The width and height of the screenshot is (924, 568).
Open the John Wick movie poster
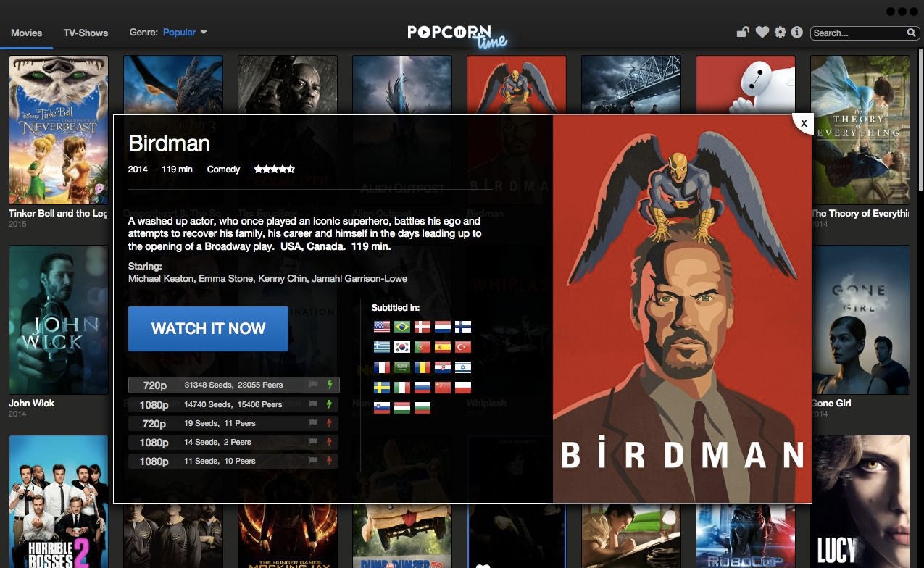pyautogui.click(x=58, y=319)
